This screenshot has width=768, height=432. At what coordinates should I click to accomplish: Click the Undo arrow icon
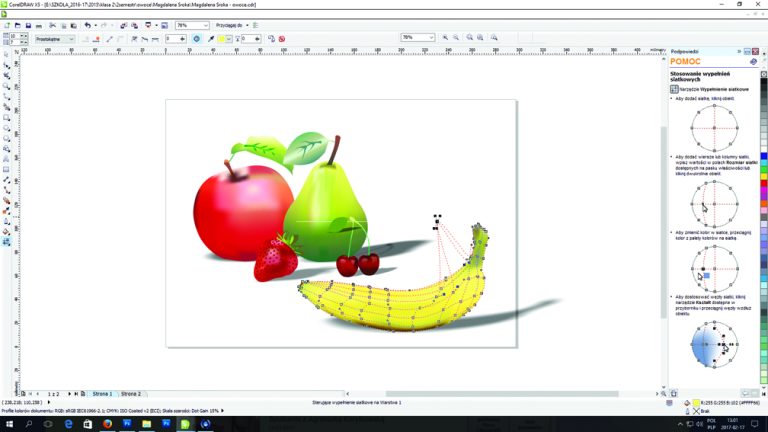pos(87,25)
